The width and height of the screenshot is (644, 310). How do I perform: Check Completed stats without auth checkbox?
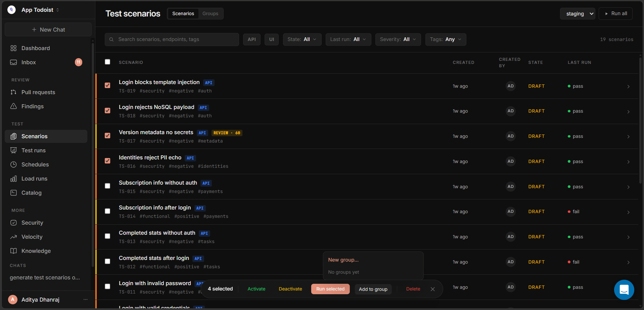click(107, 236)
